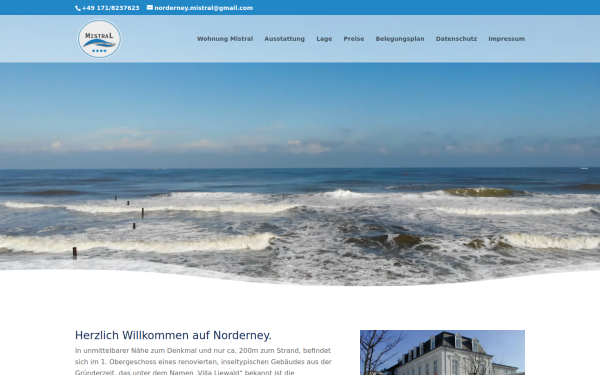Click the envelope email icon
The width and height of the screenshot is (600, 375).
(x=150, y=7)
